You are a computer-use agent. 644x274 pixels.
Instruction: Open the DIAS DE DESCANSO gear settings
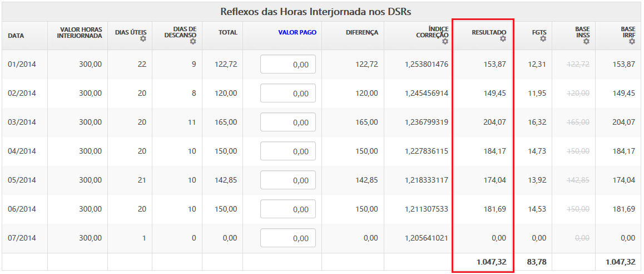coord(193,42)
